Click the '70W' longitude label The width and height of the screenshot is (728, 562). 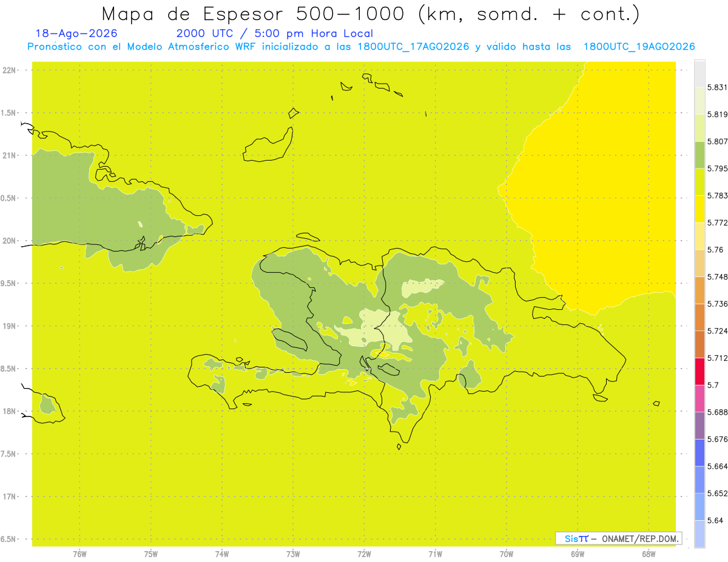click(x=507, y=554)
